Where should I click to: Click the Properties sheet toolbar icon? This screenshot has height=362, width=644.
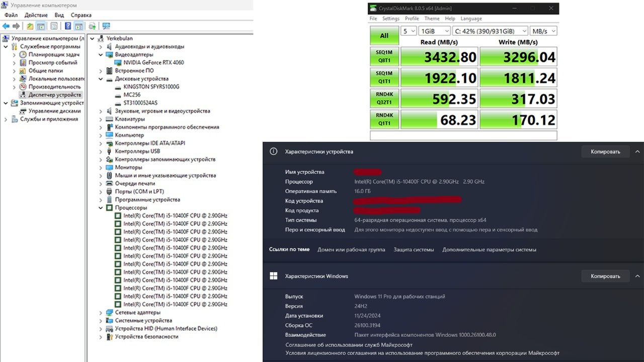click(x=54, y=26)
